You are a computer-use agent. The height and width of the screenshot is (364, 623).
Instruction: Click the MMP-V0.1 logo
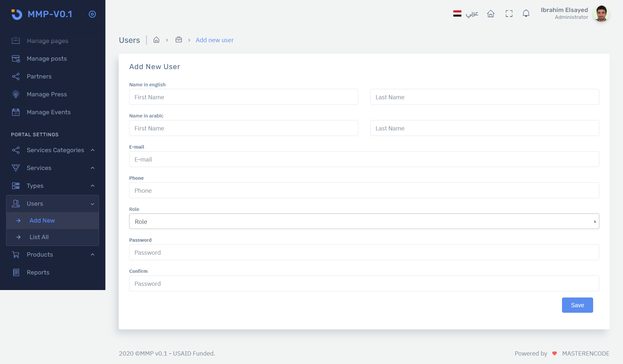pyautogui.click(x=42, y=14)
